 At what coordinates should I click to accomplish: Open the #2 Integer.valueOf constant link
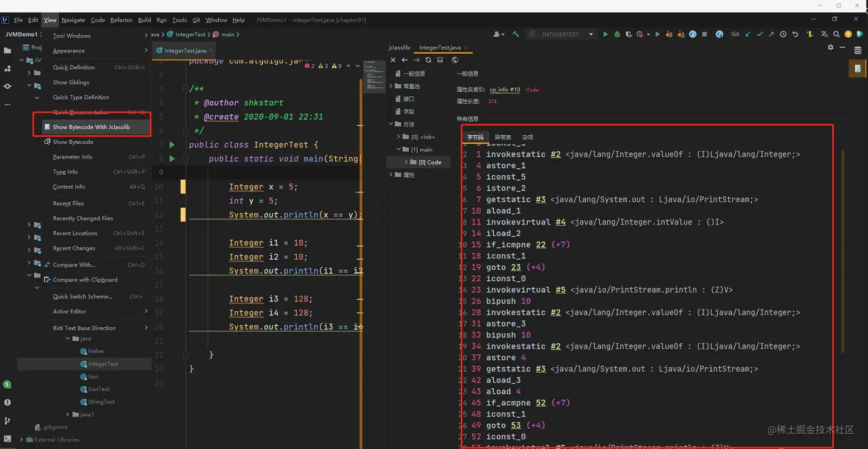click(x=556, y=154)
